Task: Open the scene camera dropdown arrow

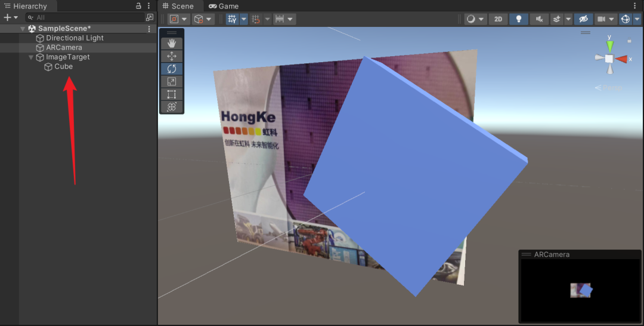Action: (x=612, y=19)
